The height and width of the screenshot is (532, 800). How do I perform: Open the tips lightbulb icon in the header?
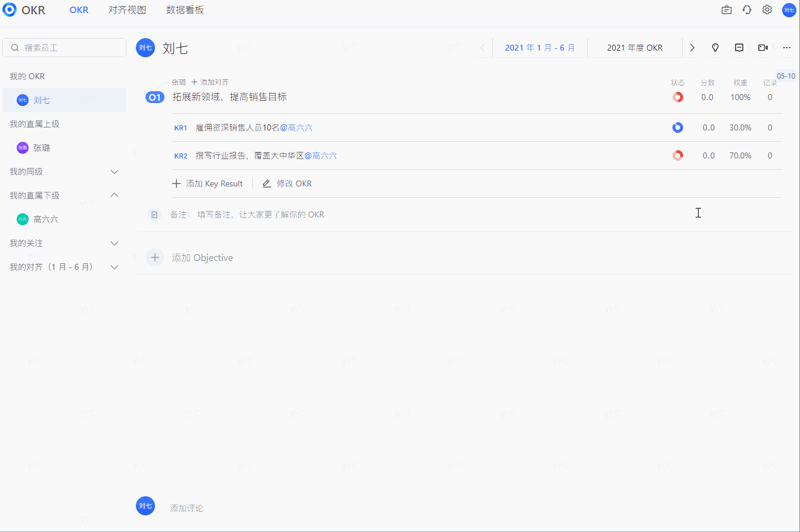coord(715,48)
